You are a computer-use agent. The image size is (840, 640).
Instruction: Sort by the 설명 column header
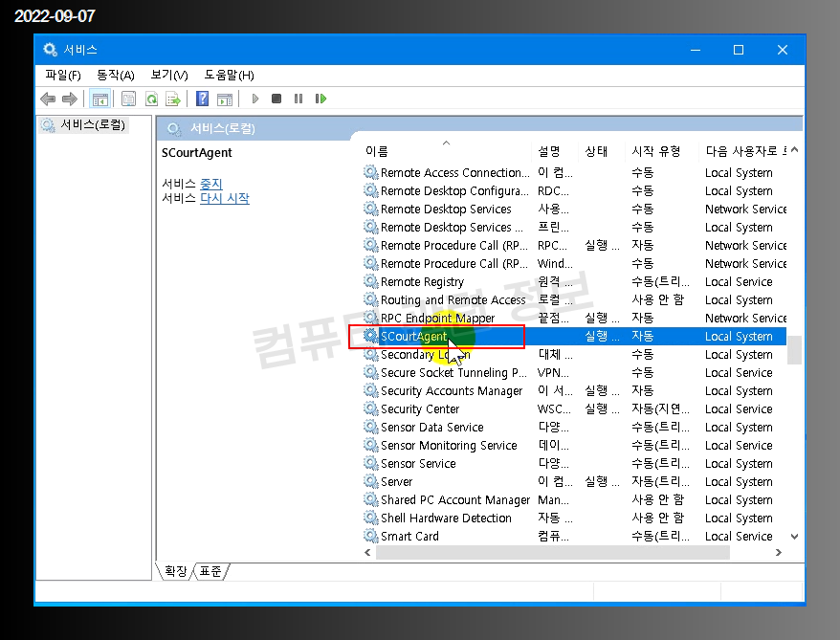(556, 151)
